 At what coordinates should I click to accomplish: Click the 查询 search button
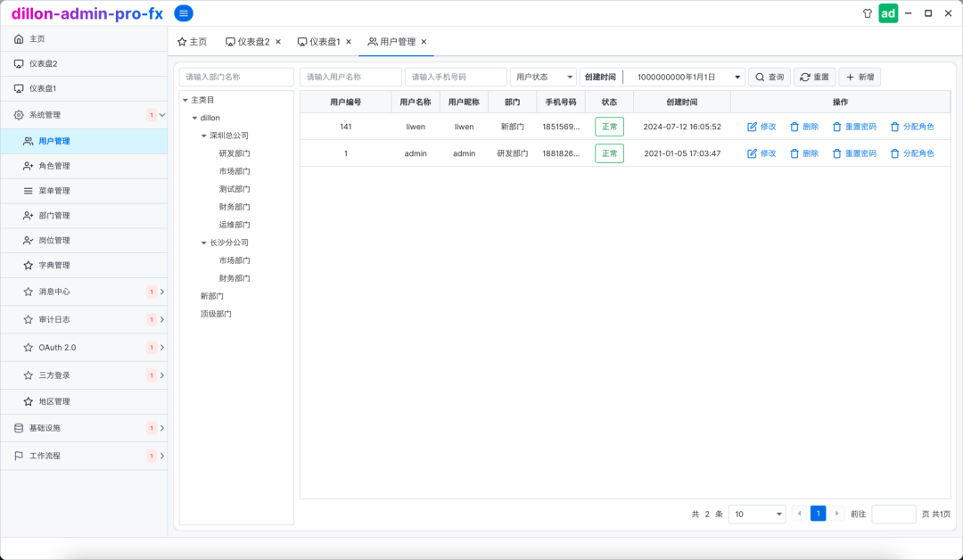tap(769, 78)
